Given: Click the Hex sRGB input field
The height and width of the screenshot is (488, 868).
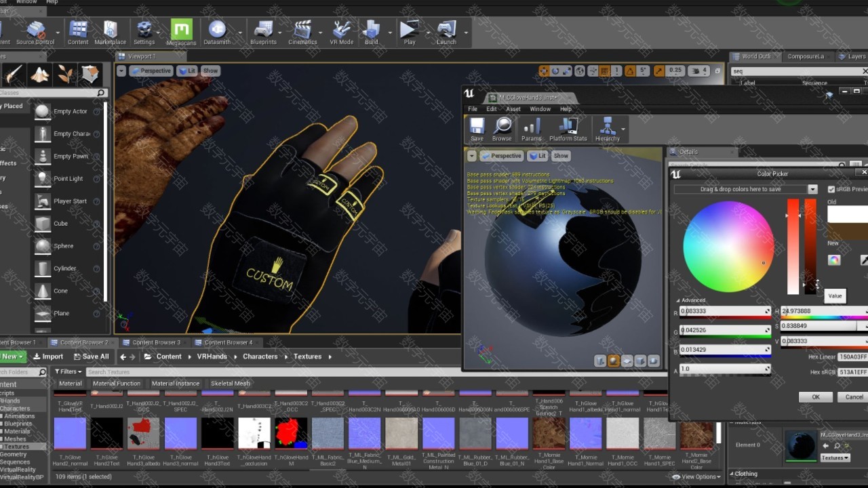Looking at the screenshot, I should tap(852, 372).
